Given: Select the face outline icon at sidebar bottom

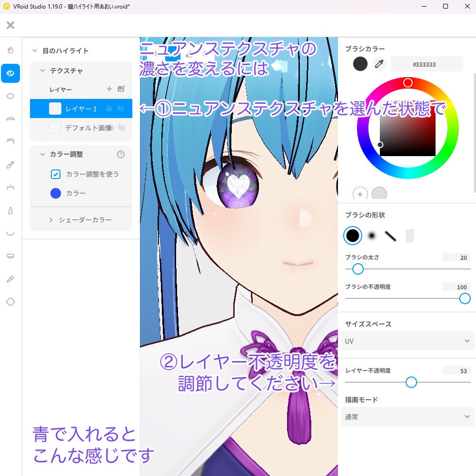Looking at the screenshot, I should (x=10, y=301).
